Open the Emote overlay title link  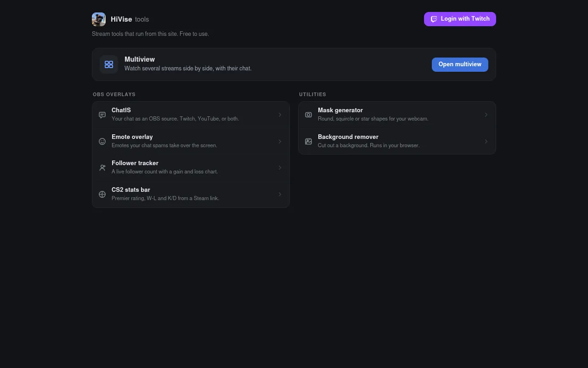tap(132, 137)
